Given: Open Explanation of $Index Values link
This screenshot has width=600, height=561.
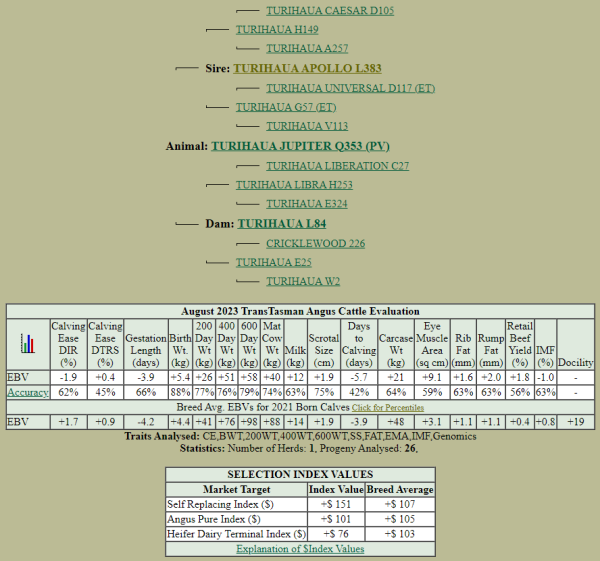Looking at the screenshot, I should click(300, 549).
